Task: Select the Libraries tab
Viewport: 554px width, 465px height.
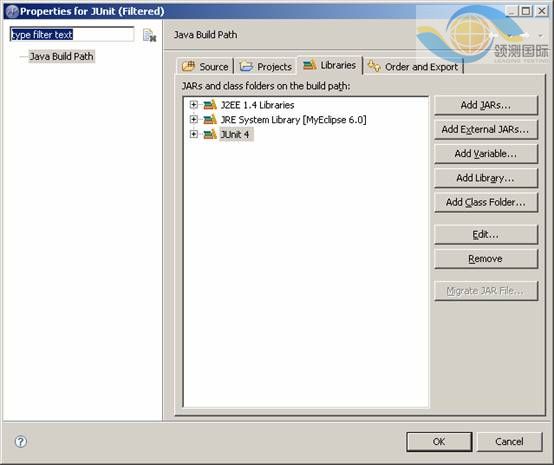Action: click(330, 65)
